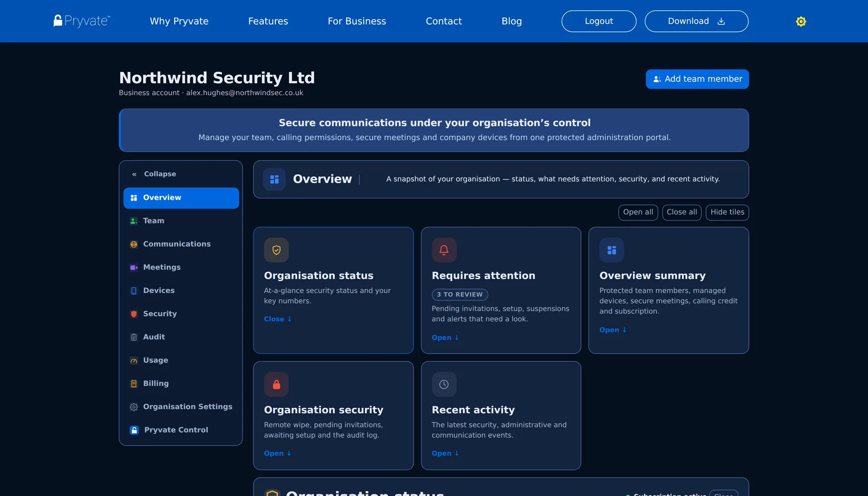Visit the Blog from the top nav
Screen dimensions: 868x496
click(512, 21)
